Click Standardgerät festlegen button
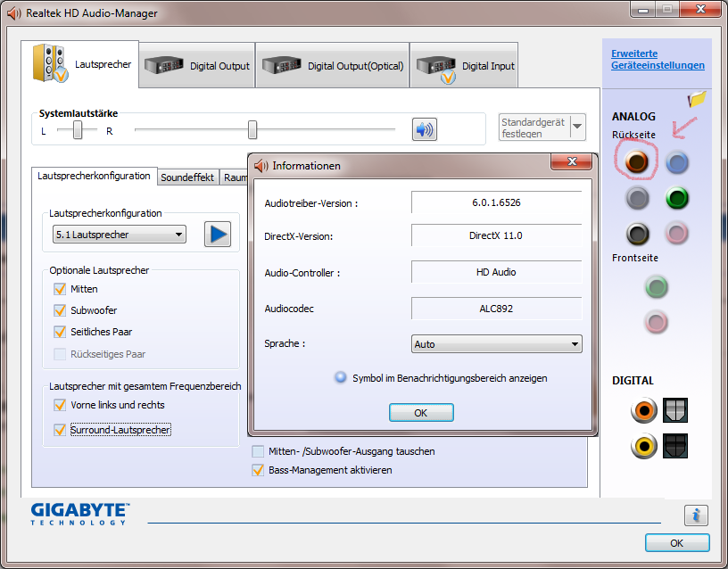Image resolution: width=728 pixels, height=569 pixels. 534,127
